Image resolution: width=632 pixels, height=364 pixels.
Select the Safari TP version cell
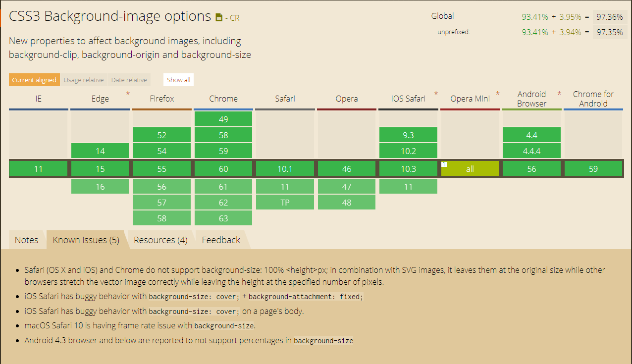(285, 203)
